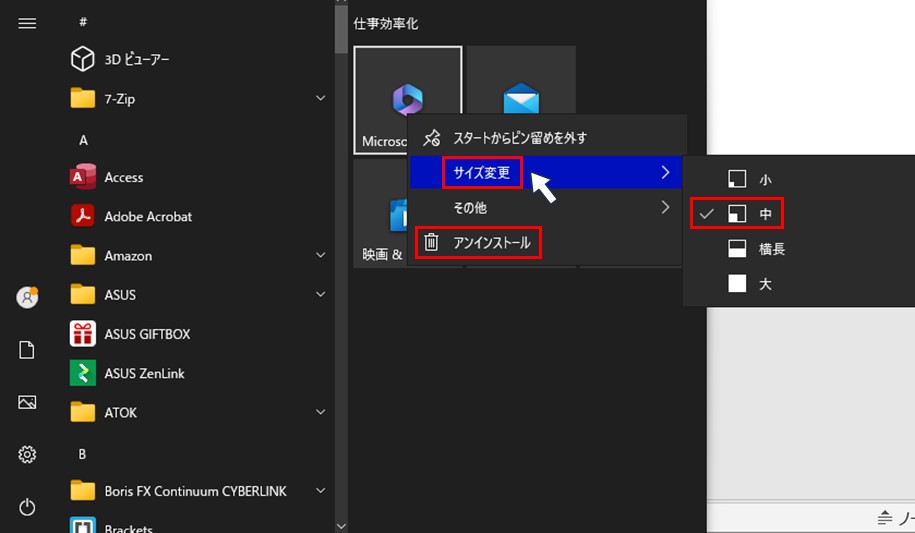Click the Power icon in Start
This screenshot has width=915, height=533.
(27, 507)
